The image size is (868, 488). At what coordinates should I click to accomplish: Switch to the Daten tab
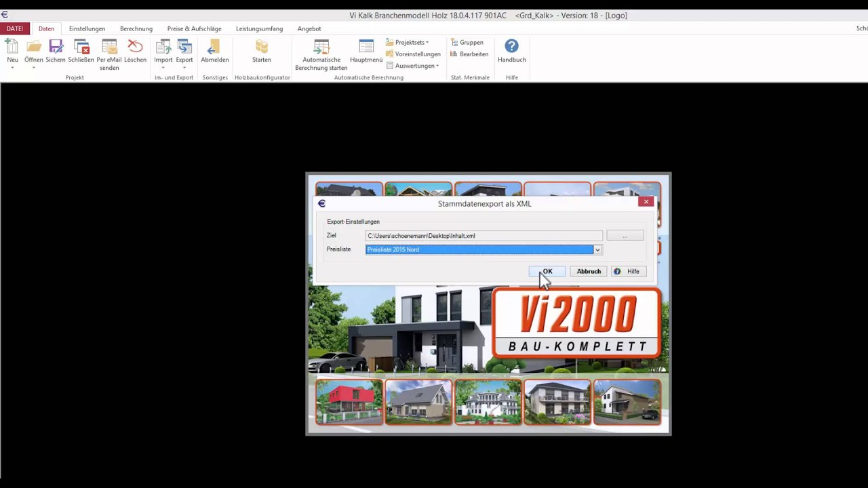tap(46, 28)
